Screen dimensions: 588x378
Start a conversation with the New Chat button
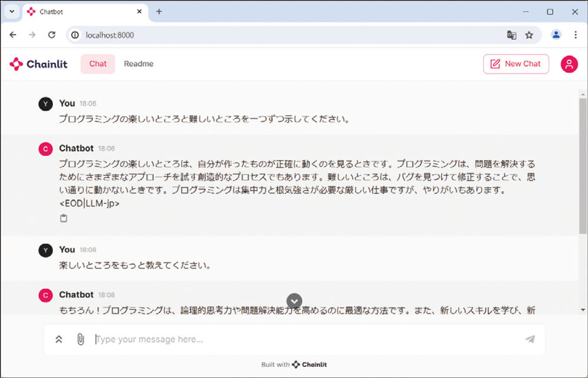click(516, 63)
